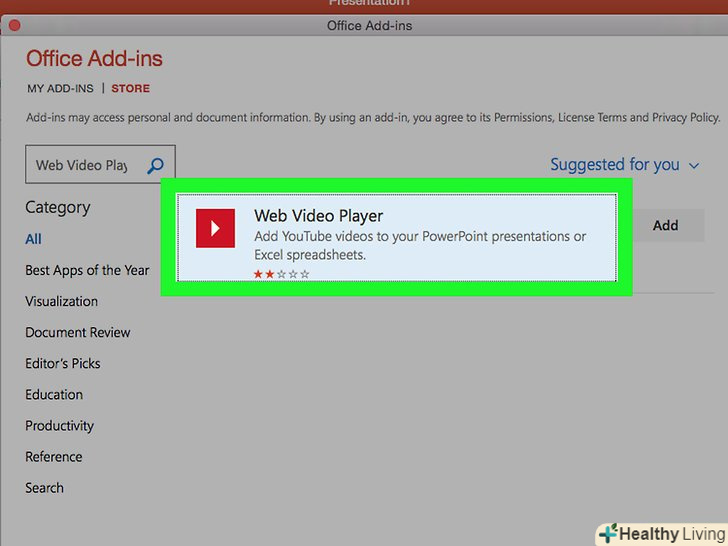Viewport: 728px width, 546px height.
Task: Switch to the STORE tab
Action: [130, 88]
